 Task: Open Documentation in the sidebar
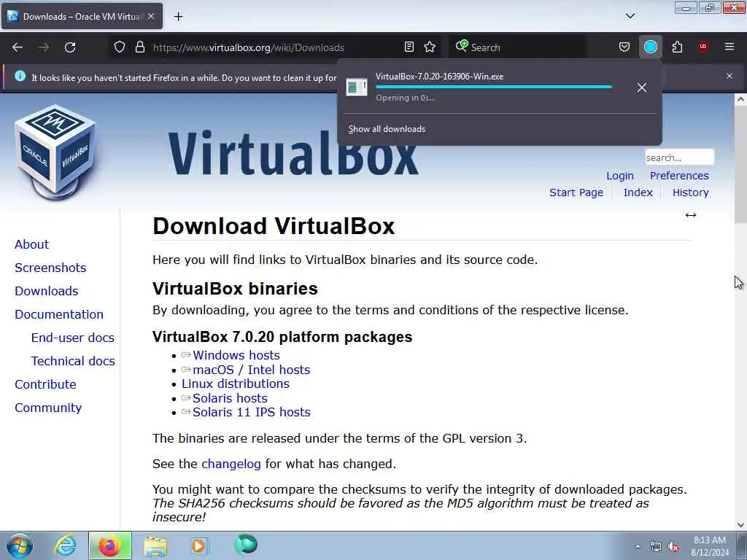click(x=59, y=314)
